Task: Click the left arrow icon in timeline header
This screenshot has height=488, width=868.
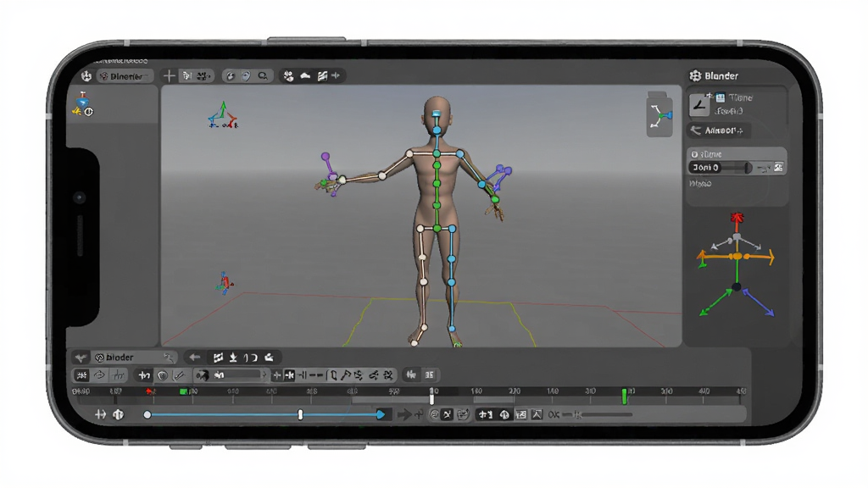Action: (x=194, y=358)
